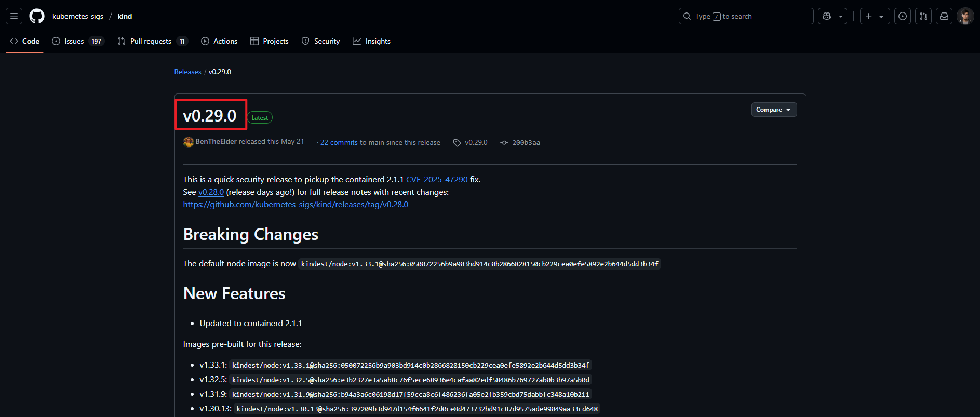
Task: Open the user profile avatar menu
Action: click(x=965, y=16)
